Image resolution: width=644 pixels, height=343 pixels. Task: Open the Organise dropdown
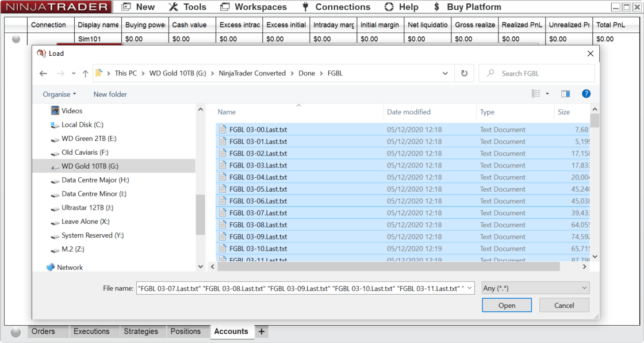point(60,94)
